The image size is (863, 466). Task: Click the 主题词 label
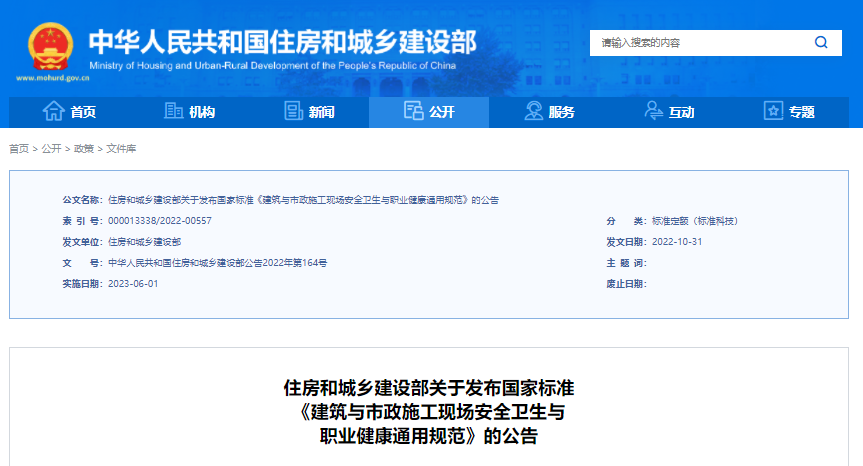[626, 263]
